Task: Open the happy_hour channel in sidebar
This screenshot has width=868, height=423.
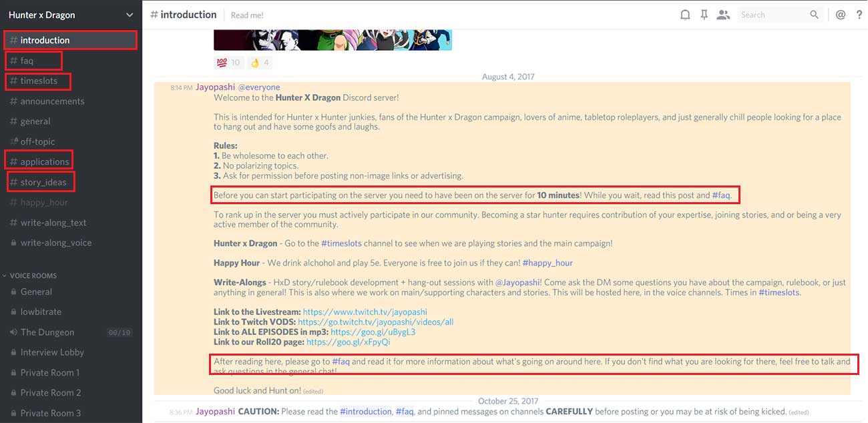Action: (x=71, y=202)
